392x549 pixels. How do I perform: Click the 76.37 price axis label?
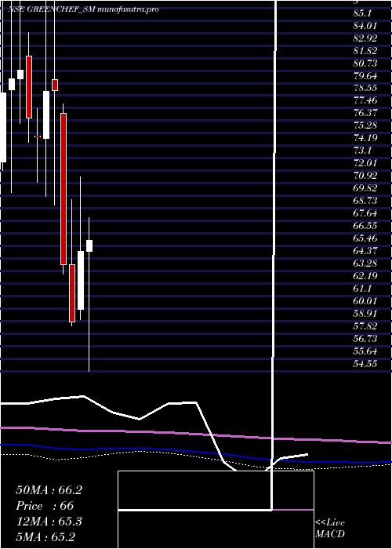pyautogui.click(x=365, y=113)
